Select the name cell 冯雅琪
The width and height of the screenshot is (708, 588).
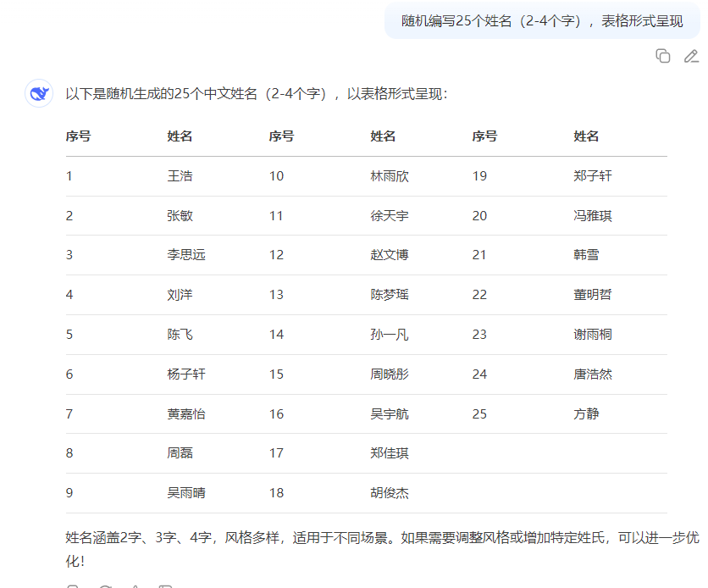(x=593, y=216)
